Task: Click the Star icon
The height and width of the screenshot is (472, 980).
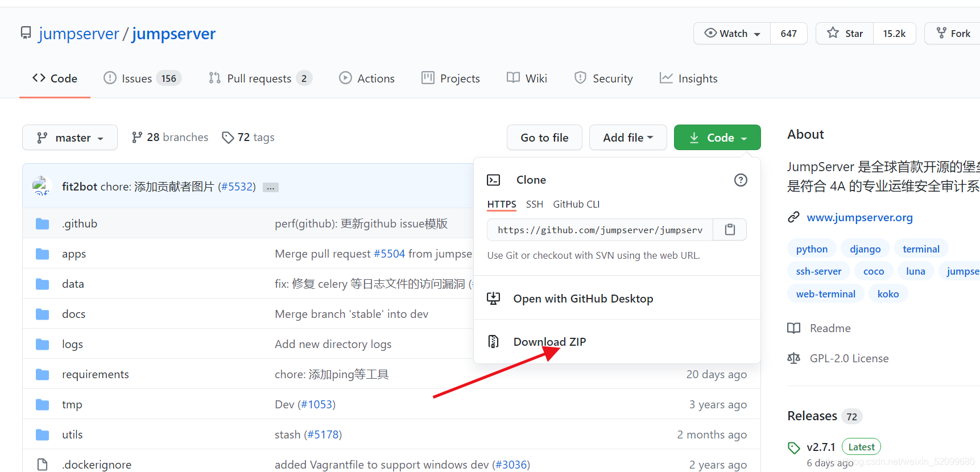Action: tap(833, 33)
